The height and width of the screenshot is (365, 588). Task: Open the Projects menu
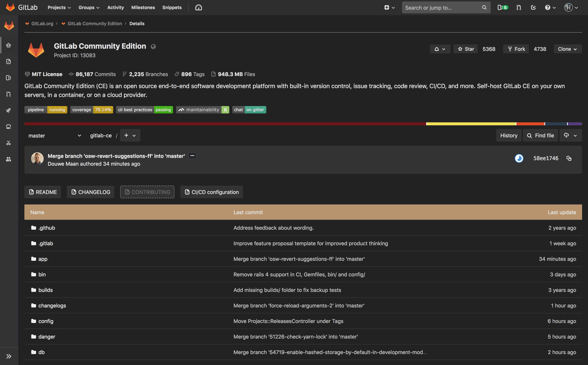click(59, 7)
